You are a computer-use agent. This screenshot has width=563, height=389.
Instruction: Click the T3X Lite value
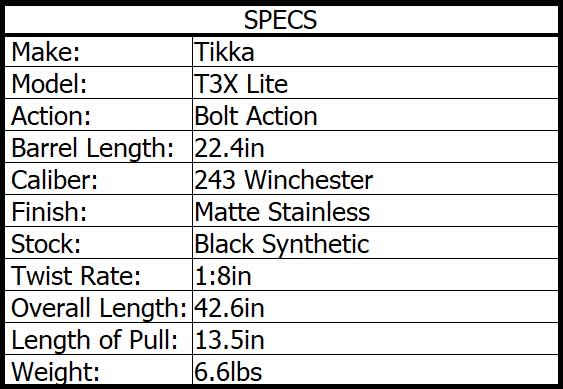[x=241, y=84]
